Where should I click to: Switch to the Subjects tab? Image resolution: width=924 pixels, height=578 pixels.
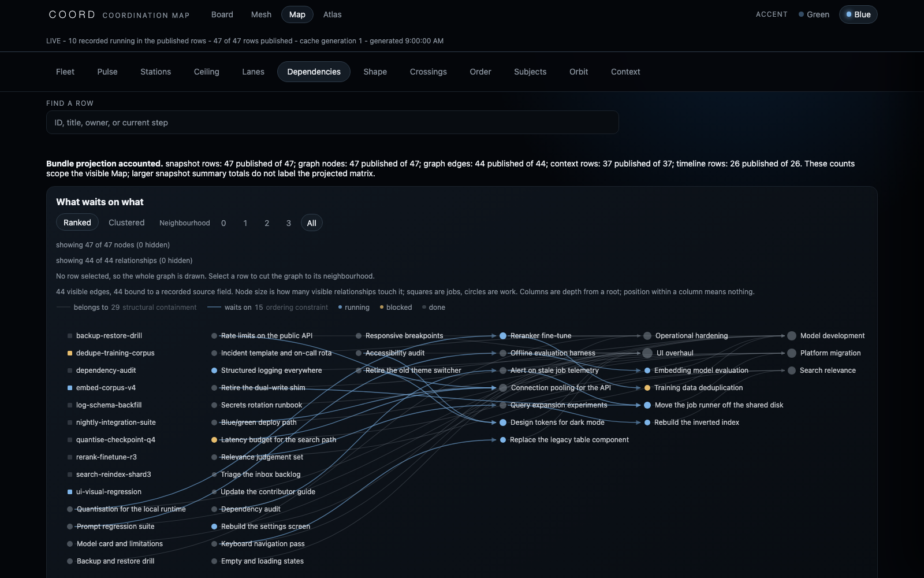(530, 72)
